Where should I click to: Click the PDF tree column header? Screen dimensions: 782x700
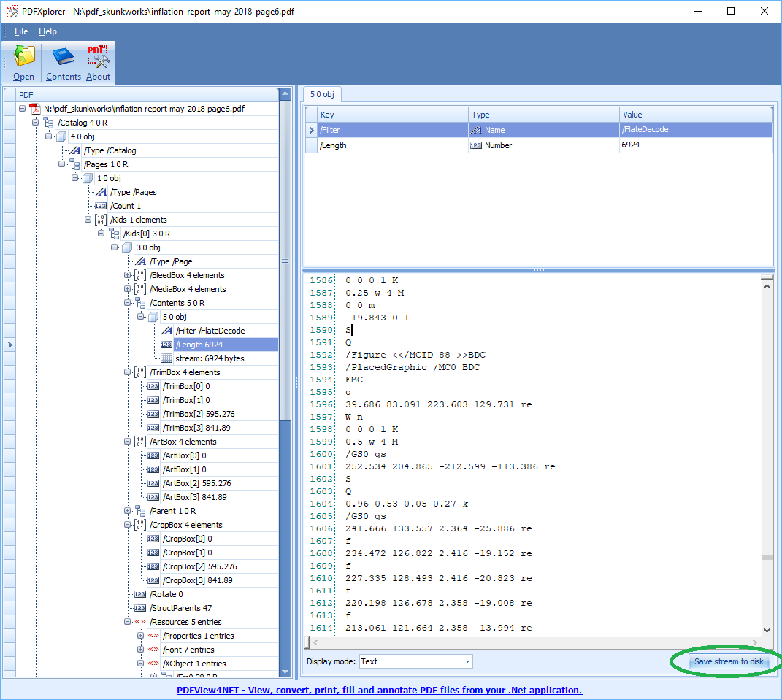147,95
